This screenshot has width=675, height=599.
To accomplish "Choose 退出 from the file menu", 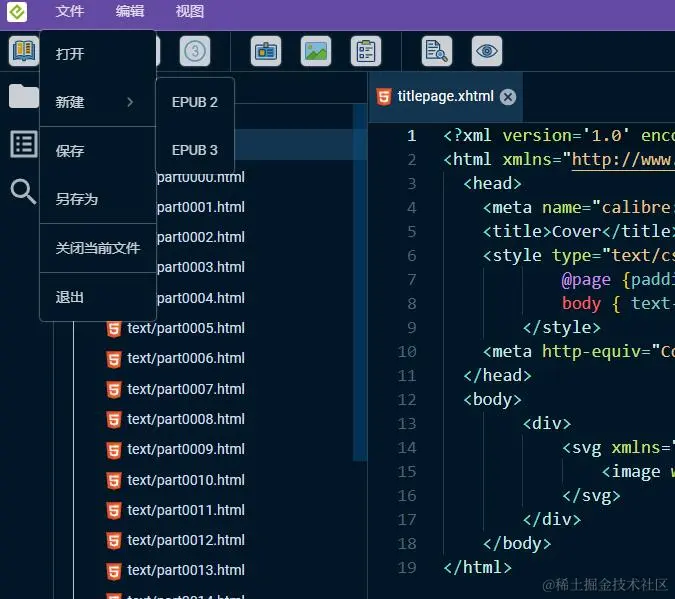I will click(x=98, y=297).
